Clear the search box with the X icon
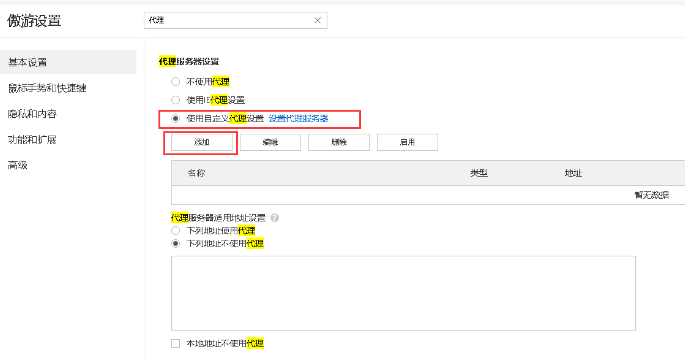This screenshot has width=685, height=363. tap(318, 20)
